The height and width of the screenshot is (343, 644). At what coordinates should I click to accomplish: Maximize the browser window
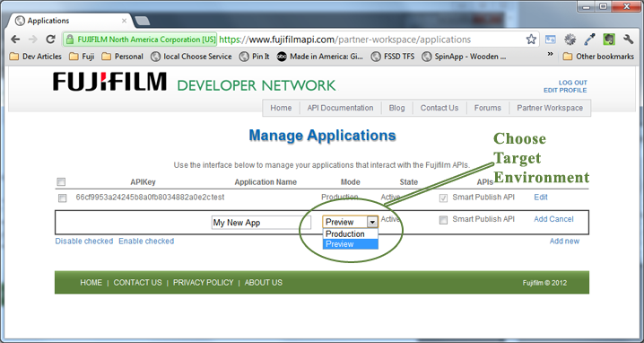tap(604, 6)
